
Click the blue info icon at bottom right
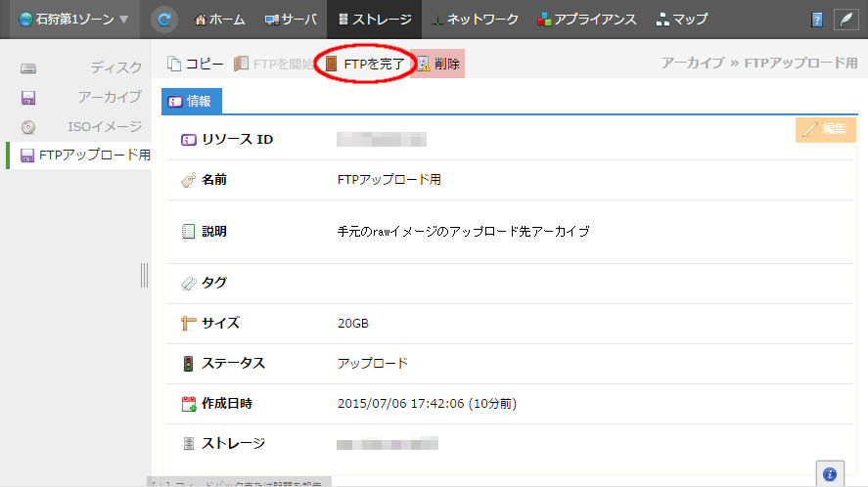(x=829, y=473)
